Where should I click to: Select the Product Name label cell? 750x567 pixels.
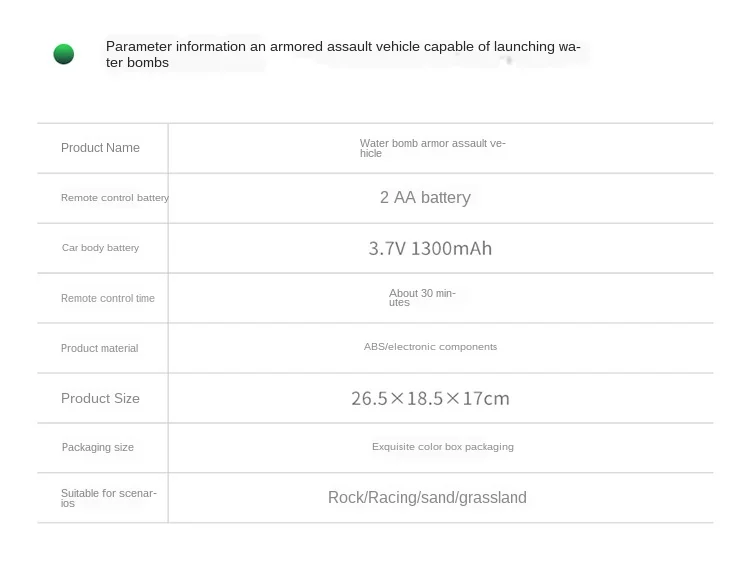tap(100, 148)
